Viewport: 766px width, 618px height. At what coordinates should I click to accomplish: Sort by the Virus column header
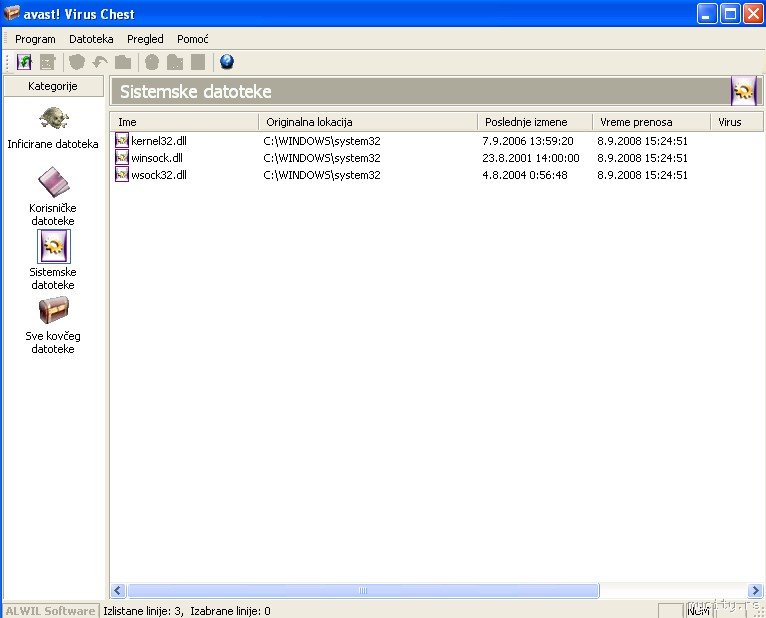click(x=737, y=122)
